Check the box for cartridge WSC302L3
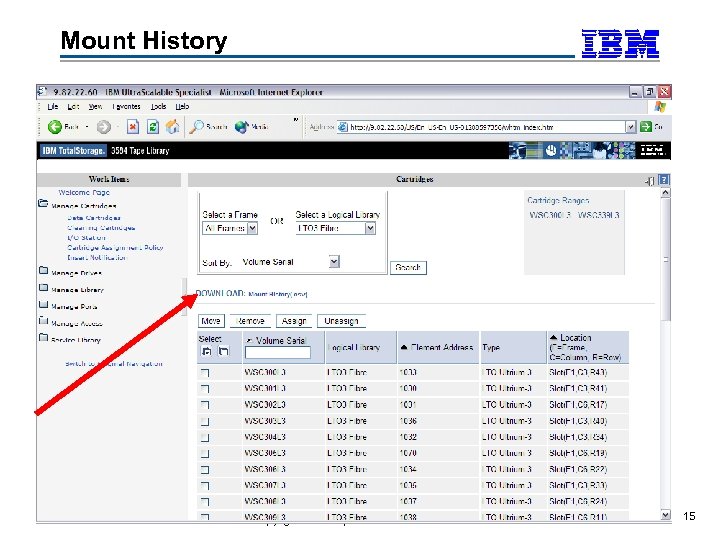Image resolution: width=720 pixels, height=540 pixels. coord(205,405)
